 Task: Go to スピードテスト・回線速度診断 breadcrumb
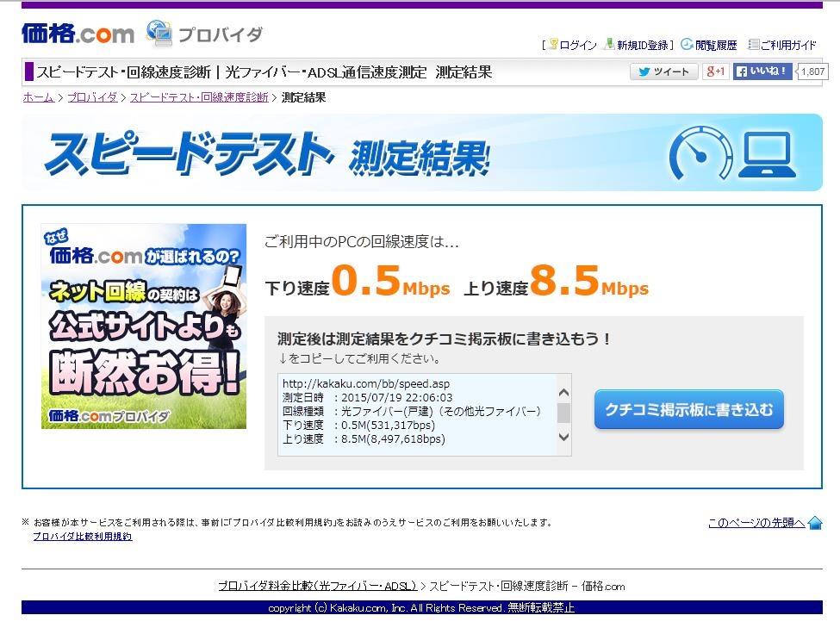pyautogui.click(x=199, y=97)
